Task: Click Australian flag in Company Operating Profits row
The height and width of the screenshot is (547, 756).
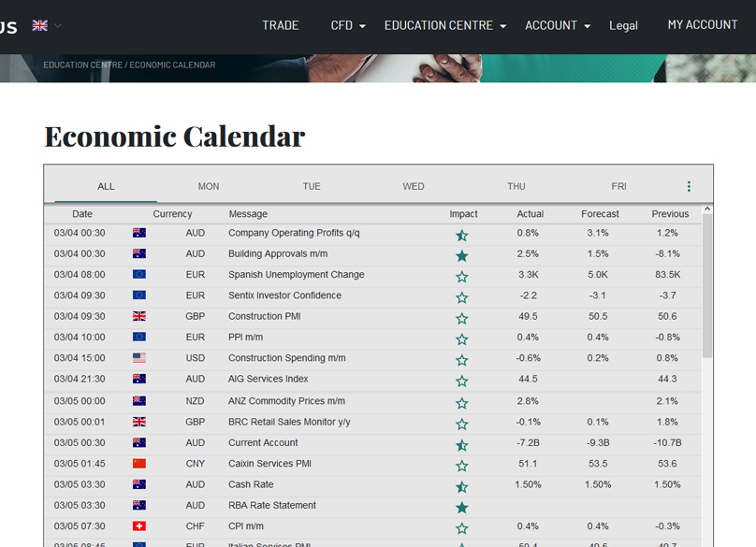Action: (139, 233)
